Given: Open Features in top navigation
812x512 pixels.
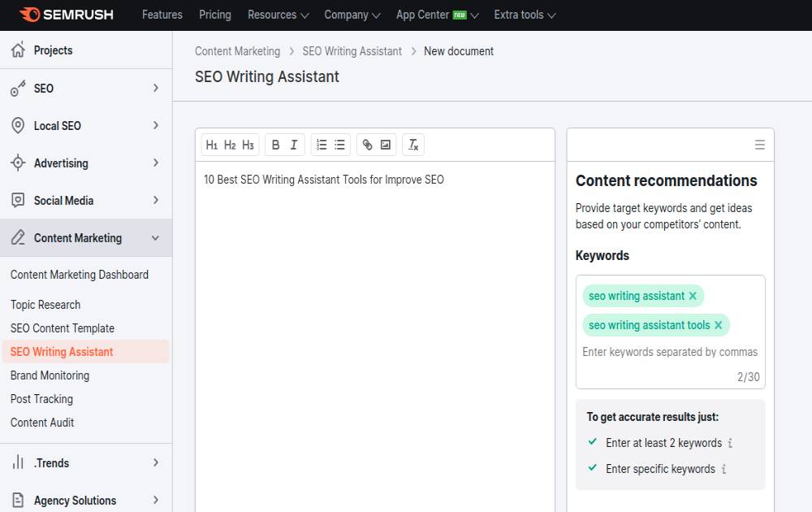Looking at the screenshot, I should pos(162,15).
